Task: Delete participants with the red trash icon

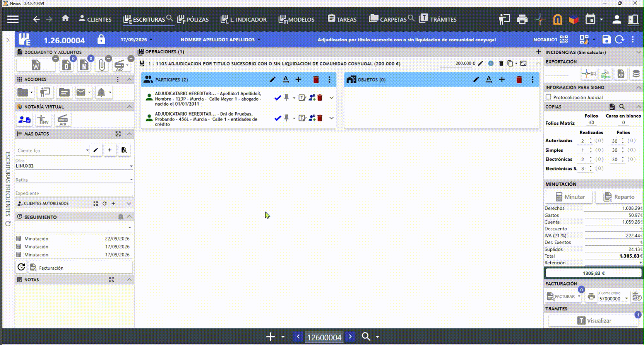Action: click(316, 79)
